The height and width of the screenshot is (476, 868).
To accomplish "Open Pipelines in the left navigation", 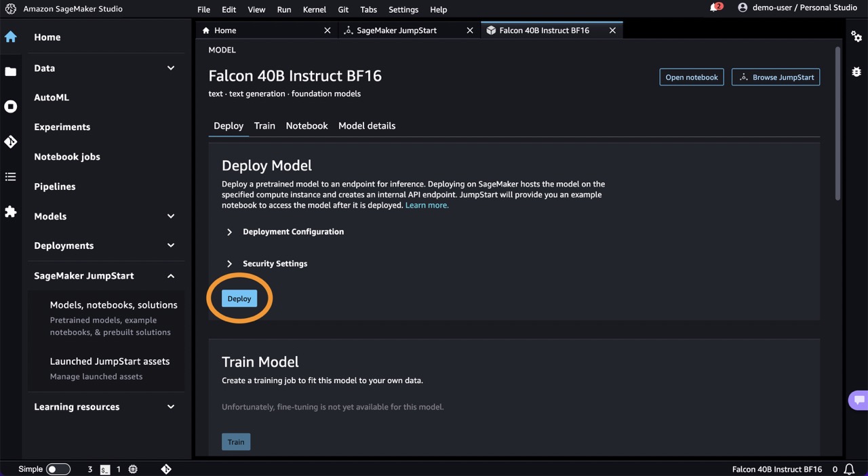I will (55, 186).
